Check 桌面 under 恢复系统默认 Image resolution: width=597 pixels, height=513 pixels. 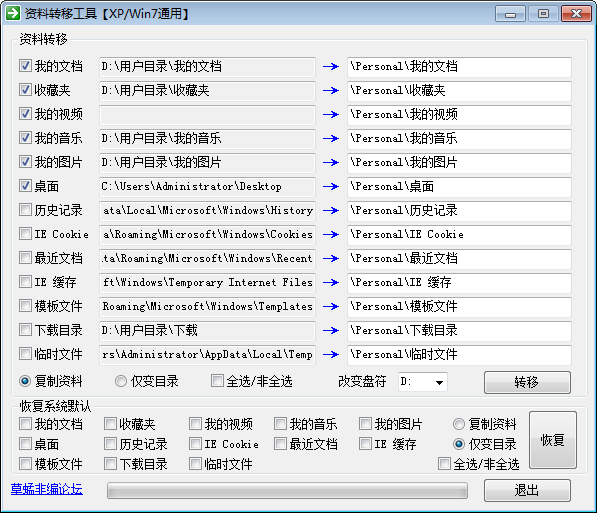coord(25,444)
